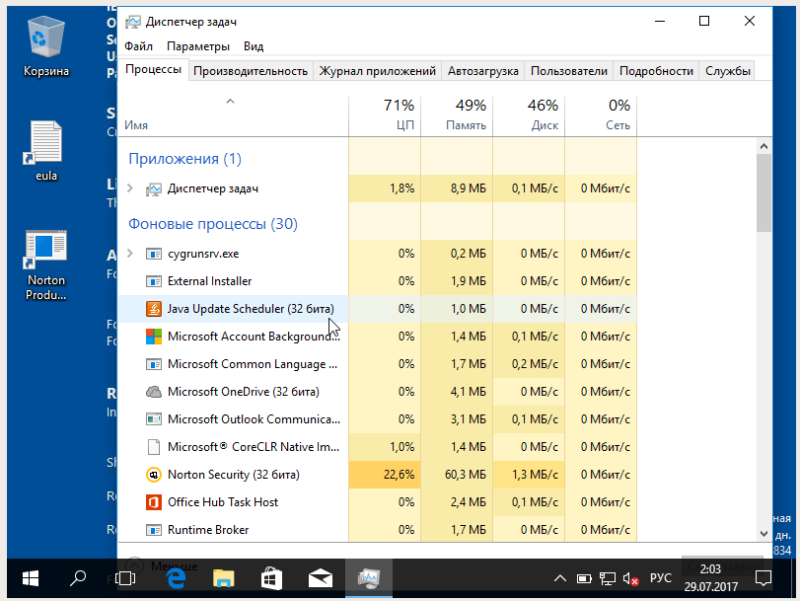The height and width of the screenshot is (601, 800).
Task: Select the Runtime Broker process name
Action: coord(208,530)
